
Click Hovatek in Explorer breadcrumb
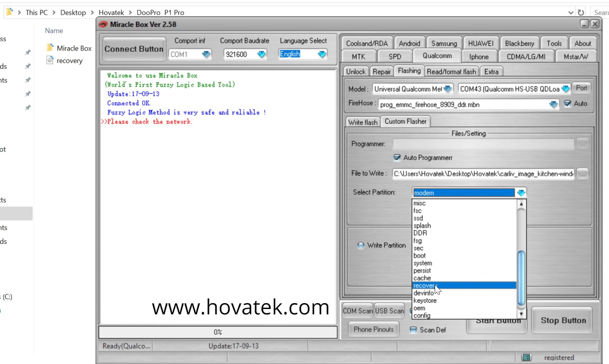click(x=111, y=13)
